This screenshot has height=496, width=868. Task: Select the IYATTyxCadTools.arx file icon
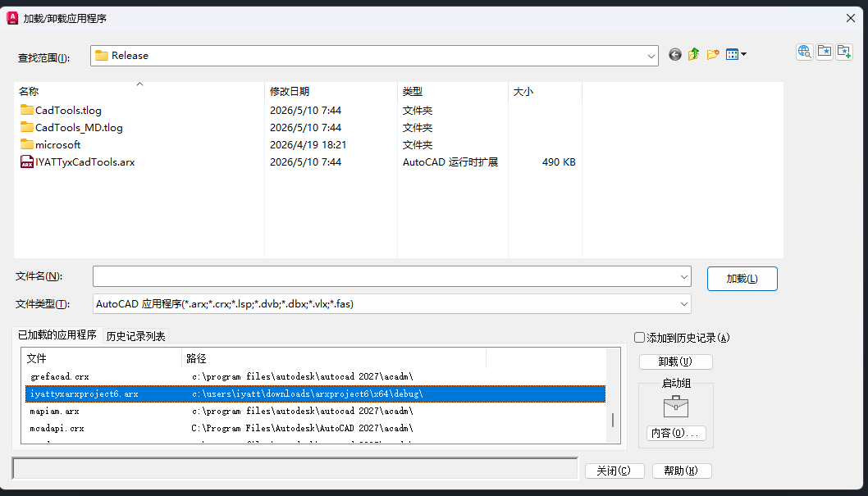[x=26, y=162]
